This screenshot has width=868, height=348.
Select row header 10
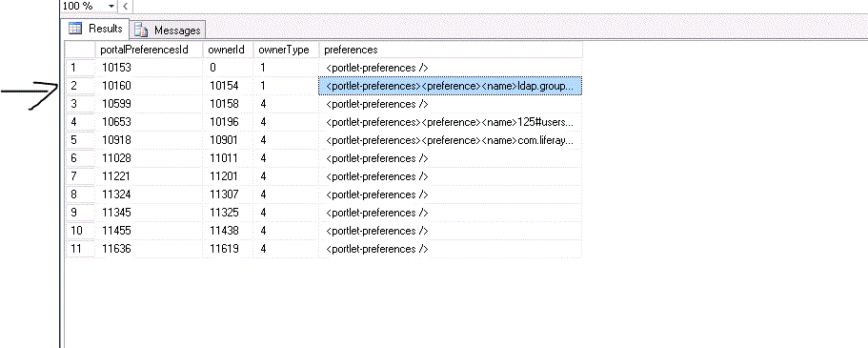click(80, 231)
